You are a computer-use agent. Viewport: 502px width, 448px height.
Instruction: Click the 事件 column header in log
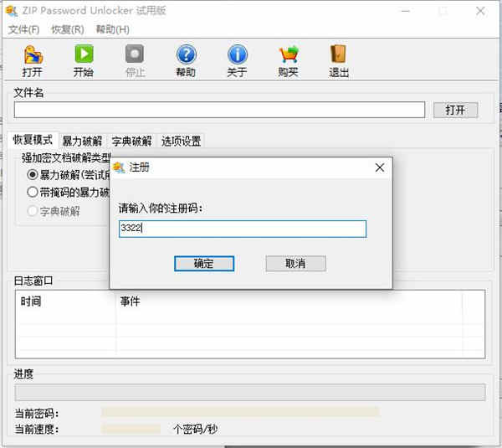click(130, 301)
